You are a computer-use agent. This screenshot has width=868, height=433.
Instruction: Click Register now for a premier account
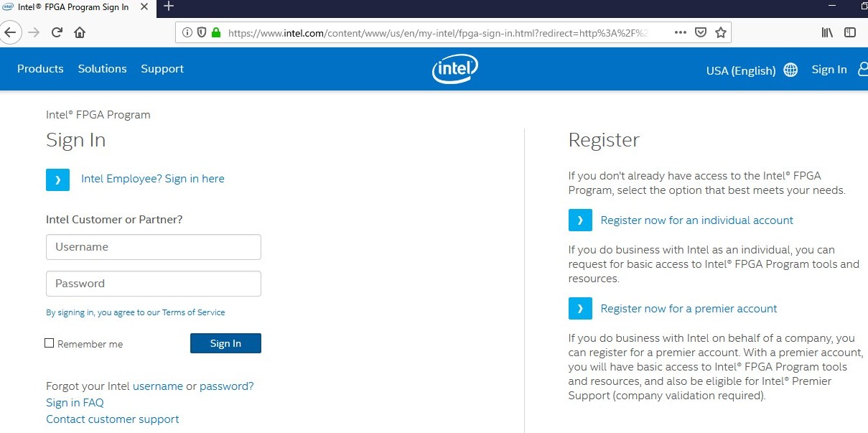pos(689,309)
